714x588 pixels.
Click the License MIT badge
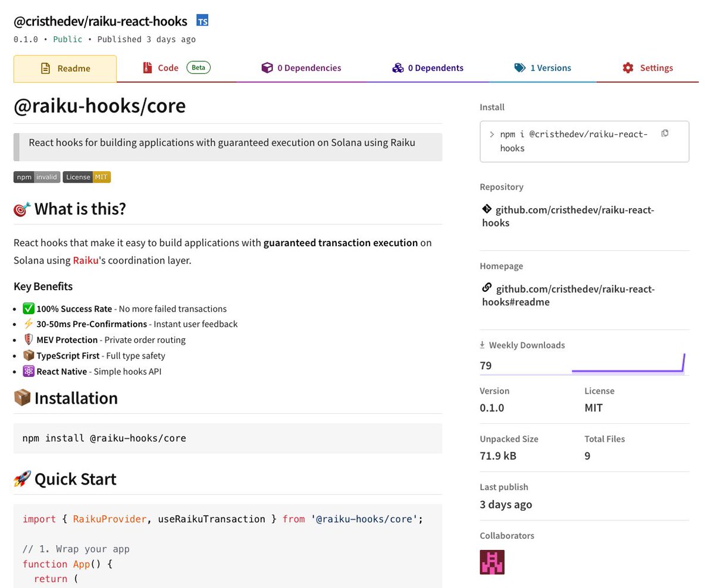pyautogui.click(x=87, y=177)
